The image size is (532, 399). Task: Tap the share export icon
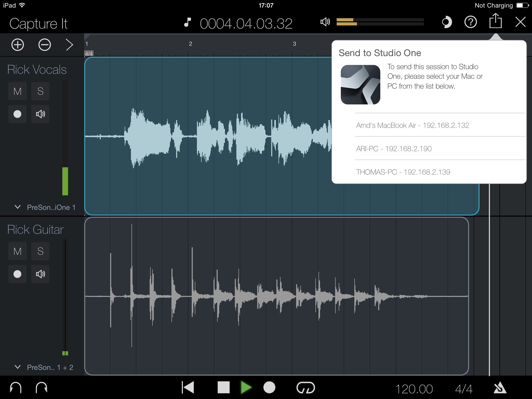point(495,21)
